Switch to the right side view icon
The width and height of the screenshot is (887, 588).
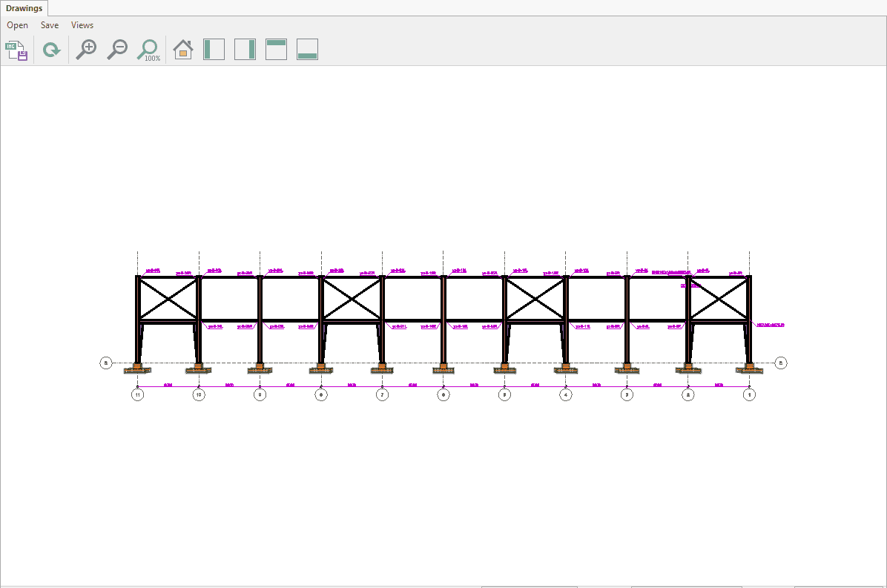pos(245,50)
